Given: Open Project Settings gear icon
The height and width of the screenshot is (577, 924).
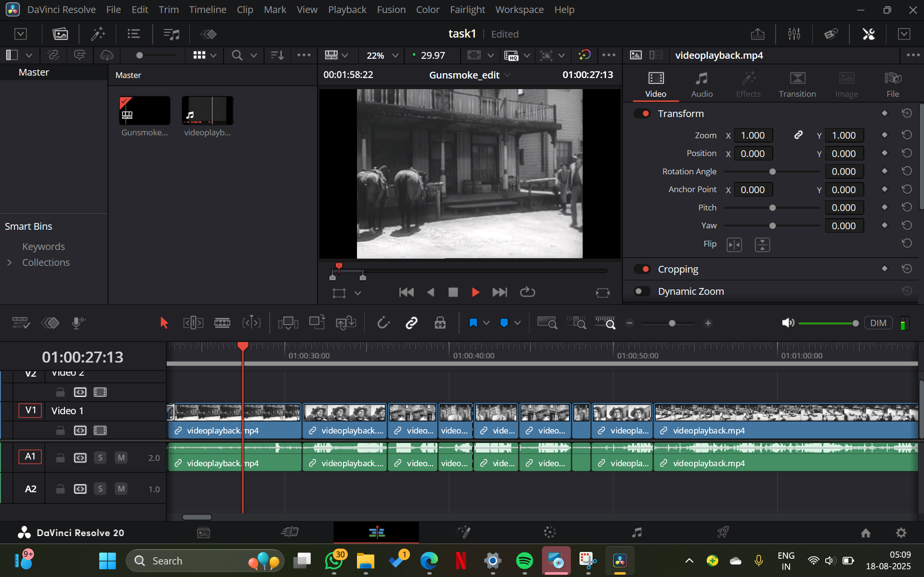Looking at the screenshot, I should (901, 532).
